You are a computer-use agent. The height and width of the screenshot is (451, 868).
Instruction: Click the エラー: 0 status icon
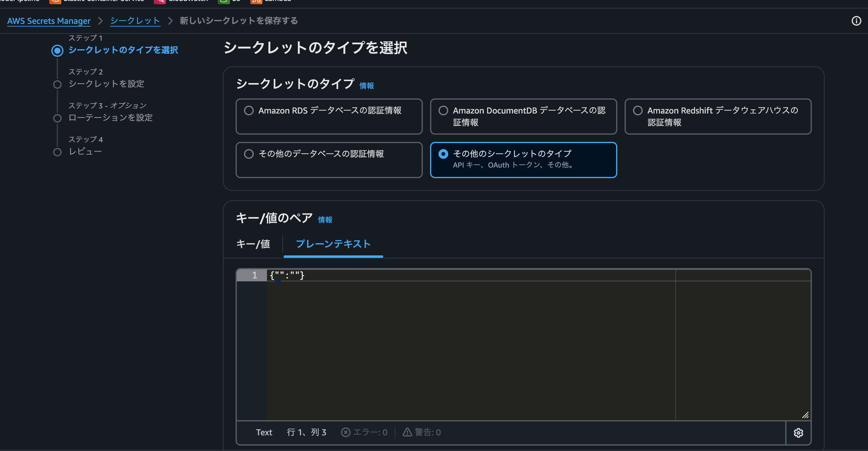(346, 432)
